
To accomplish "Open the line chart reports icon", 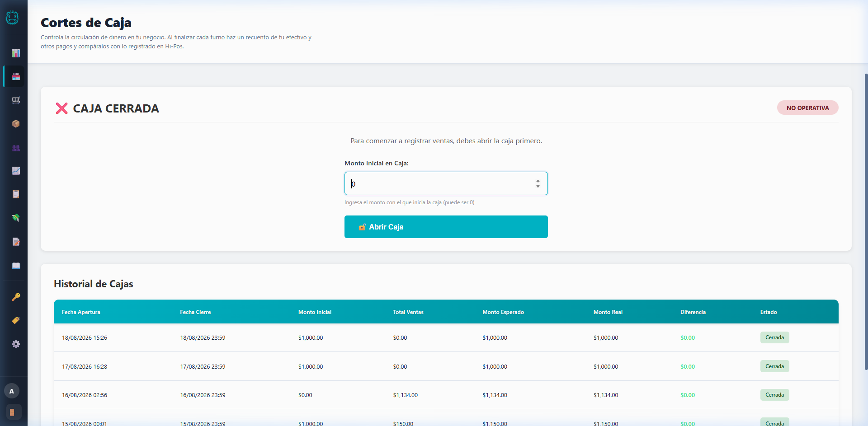I will tap(16, 171).
